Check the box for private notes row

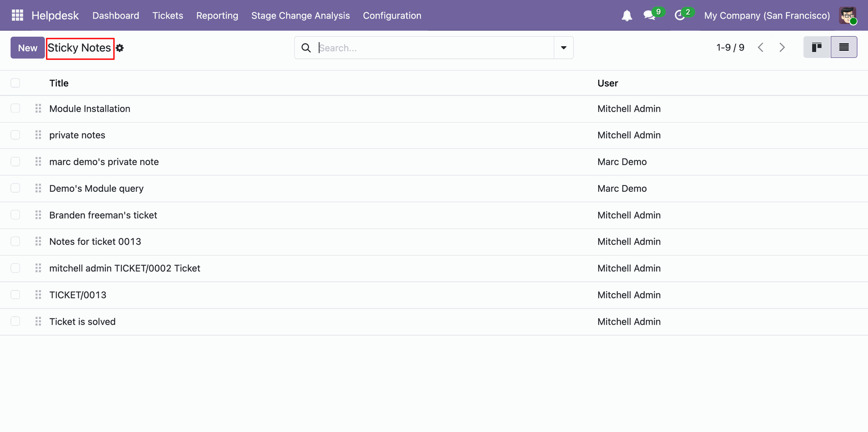(15, 135)
